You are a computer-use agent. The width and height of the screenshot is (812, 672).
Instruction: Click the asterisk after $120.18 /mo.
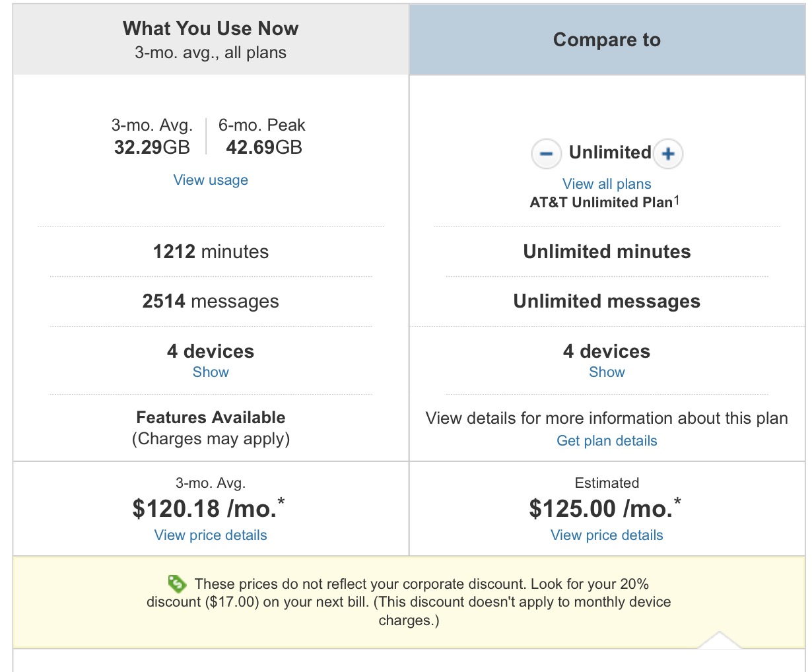pyautogui.click(x=282, y=502)
